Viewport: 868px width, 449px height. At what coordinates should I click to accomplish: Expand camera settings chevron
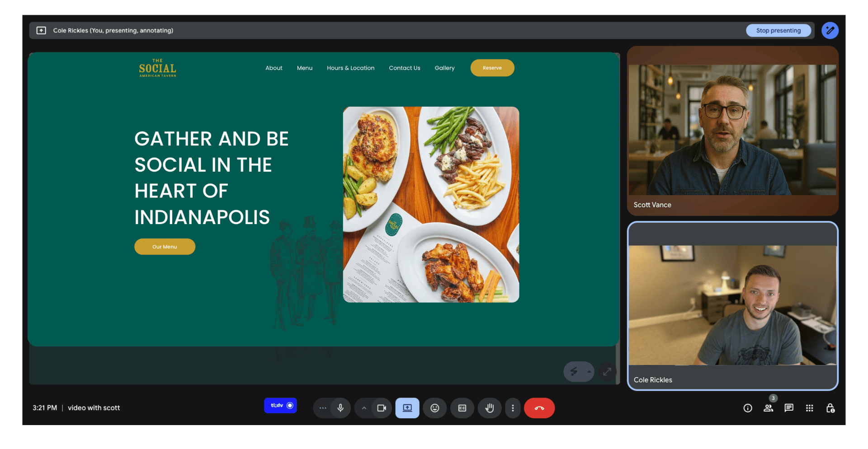point(364,408)
